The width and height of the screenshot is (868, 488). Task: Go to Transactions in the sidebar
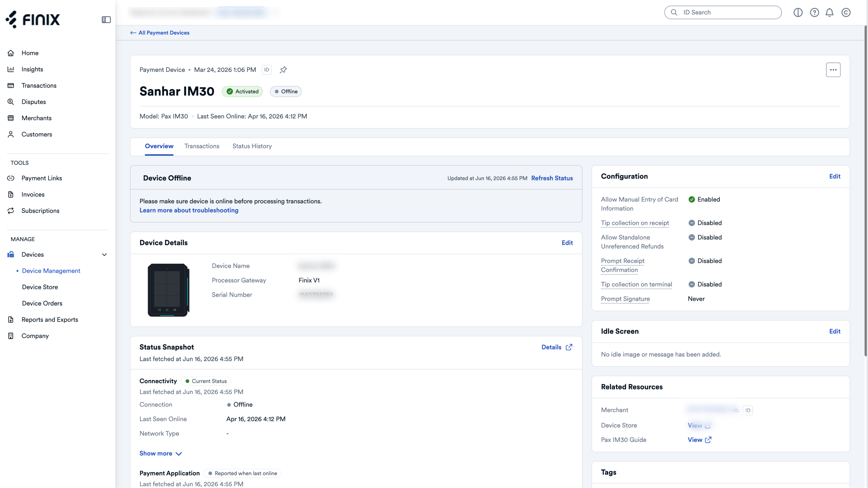click(39, 86)
